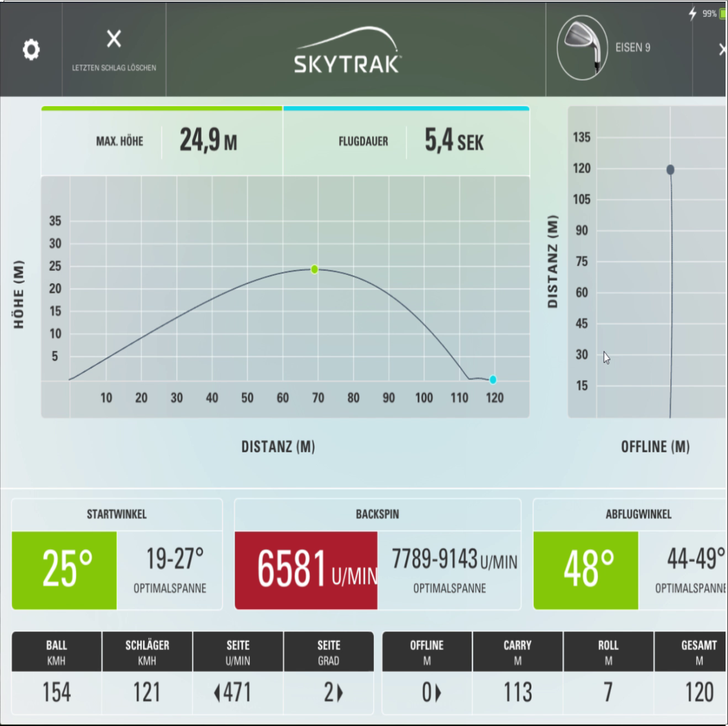Screen dimensions: 728x726
Task: Click the green 25° Startwinkel tile
Action: tap(65, 570)
